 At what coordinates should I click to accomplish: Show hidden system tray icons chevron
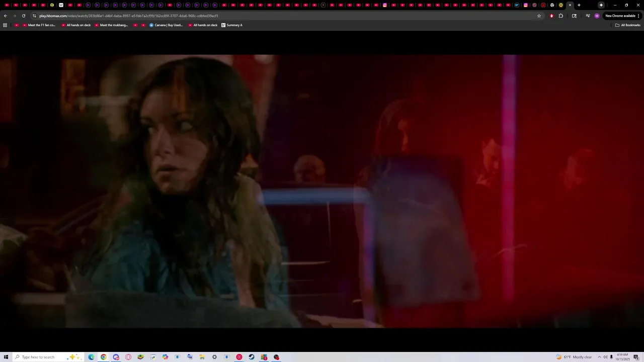pyautogui.click(x=599, y=357)
